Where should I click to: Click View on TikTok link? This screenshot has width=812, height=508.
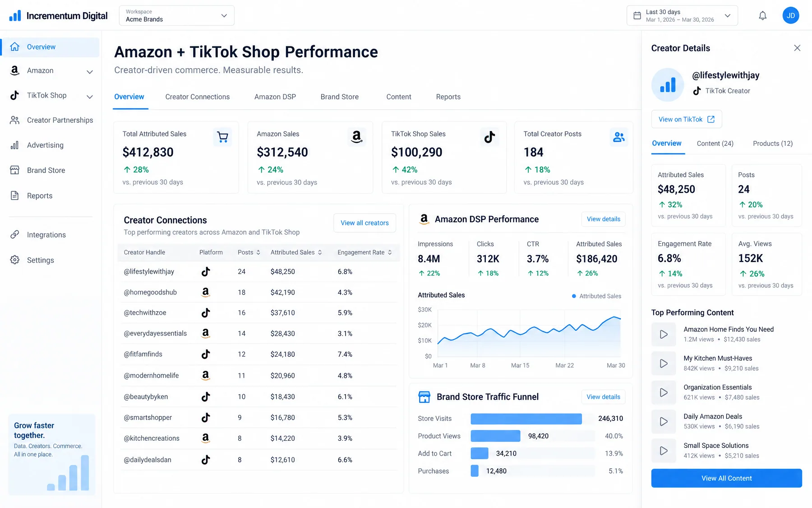point(687,119)
